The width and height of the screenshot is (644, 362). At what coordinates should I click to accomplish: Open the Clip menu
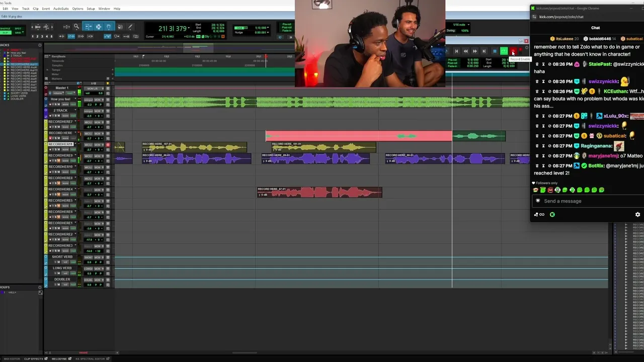36,9
